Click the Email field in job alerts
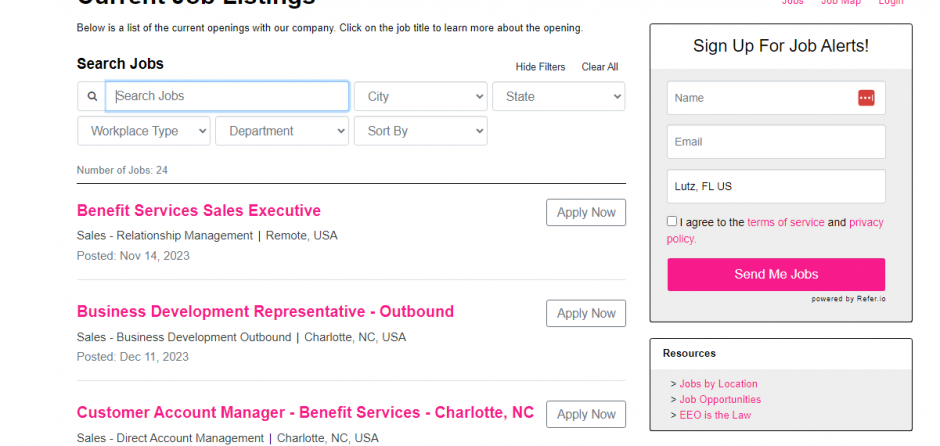Image resolution: width=940 pixels, height=446 pixels. point(776,142)
